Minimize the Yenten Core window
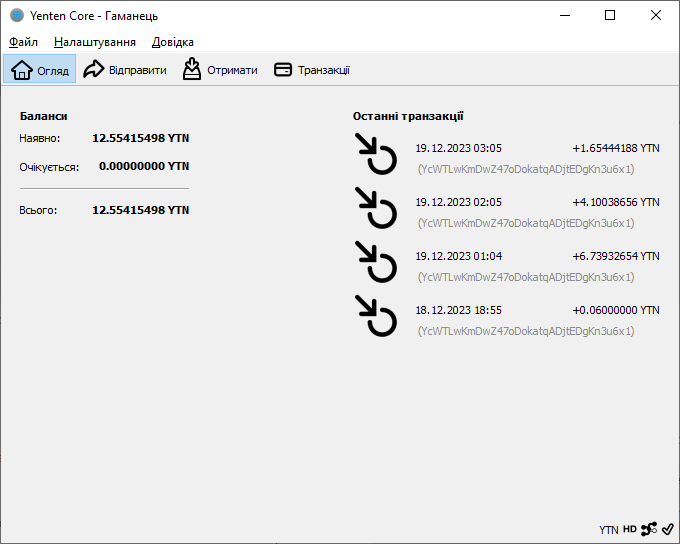Screen dimensions: 680x544 pyautogui.click(x=565, y=16)
